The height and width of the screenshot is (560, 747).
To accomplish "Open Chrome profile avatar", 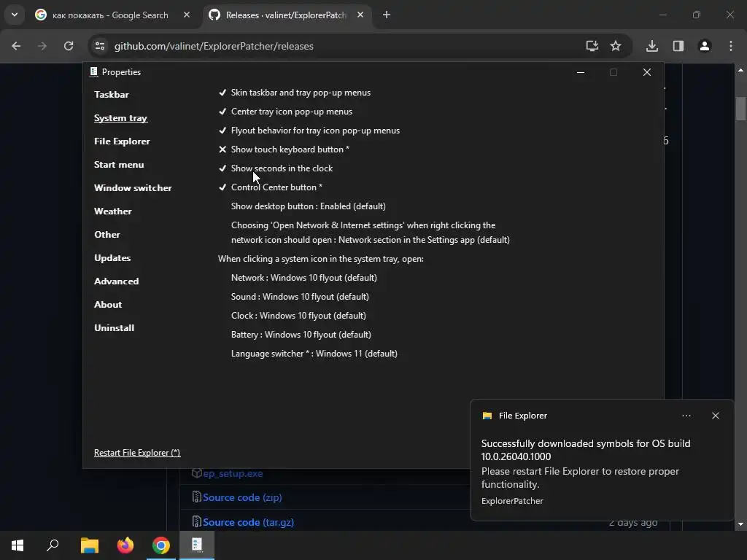I will pyautogui.click(x=705, y=46).
